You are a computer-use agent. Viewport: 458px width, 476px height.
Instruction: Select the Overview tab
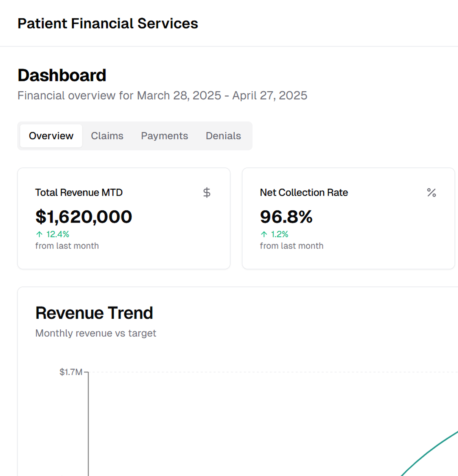[51, 136]
